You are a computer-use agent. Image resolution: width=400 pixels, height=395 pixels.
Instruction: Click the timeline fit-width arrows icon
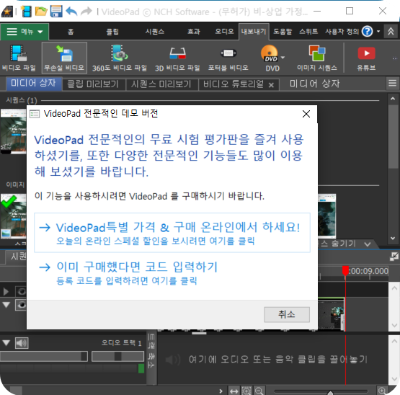(234, 391)
